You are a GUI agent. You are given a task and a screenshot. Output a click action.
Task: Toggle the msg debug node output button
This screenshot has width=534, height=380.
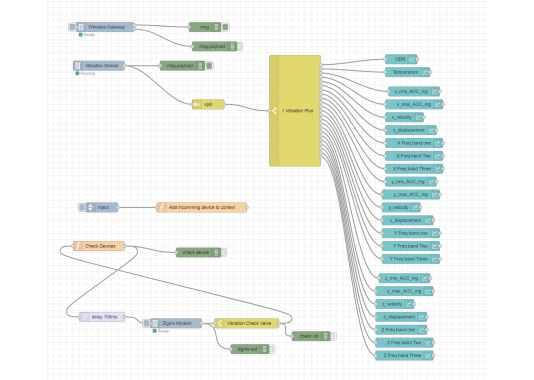click(225, 27)
